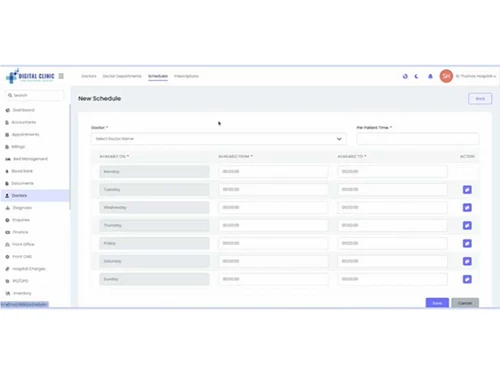This screenshot has width=500, height=375.
Task: Open the St Thomas Hospital account dropdown
Action: pos(476,76)
